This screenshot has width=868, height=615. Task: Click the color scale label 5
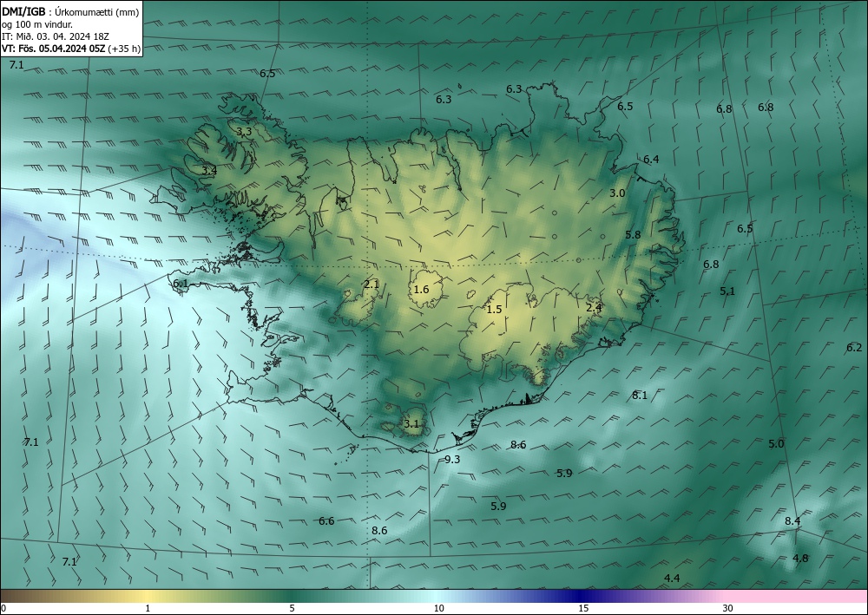coord(292,608)
